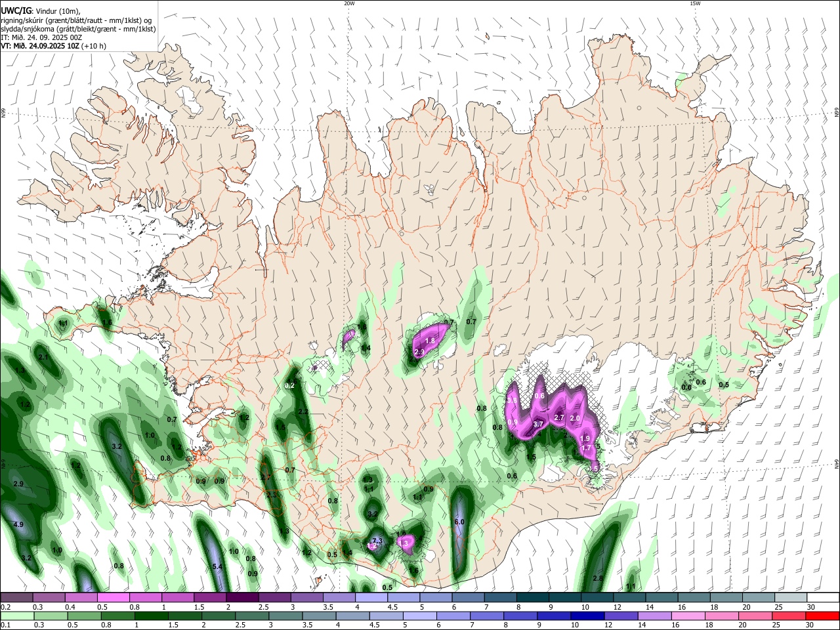Screen dimensions: 840x630
Task: Select the lower-row legend swatch between 3 and 3.5
Action: point(285,616)
